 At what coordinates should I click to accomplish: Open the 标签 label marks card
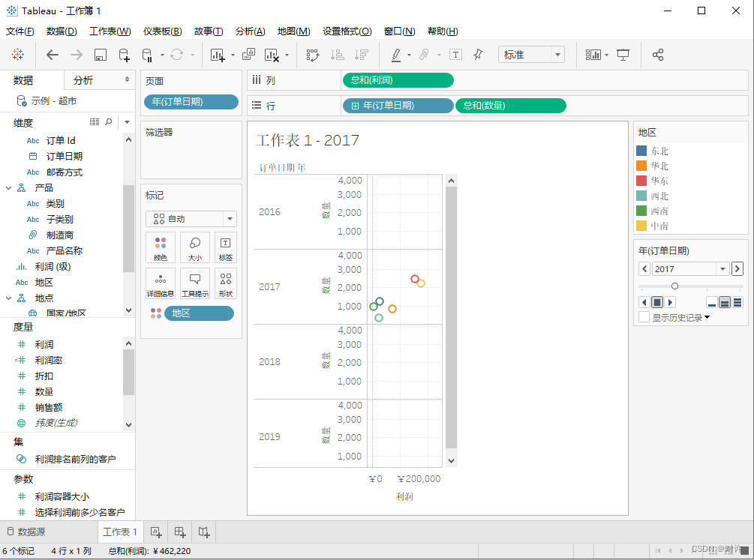[x=226, y=247]
